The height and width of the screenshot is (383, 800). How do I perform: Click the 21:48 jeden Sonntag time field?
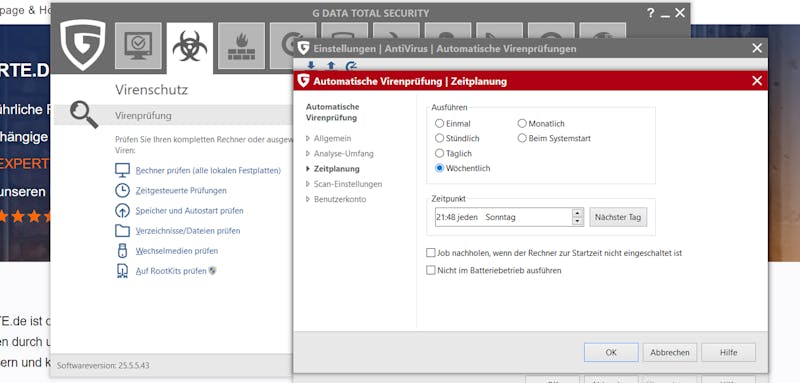[503, 217]
